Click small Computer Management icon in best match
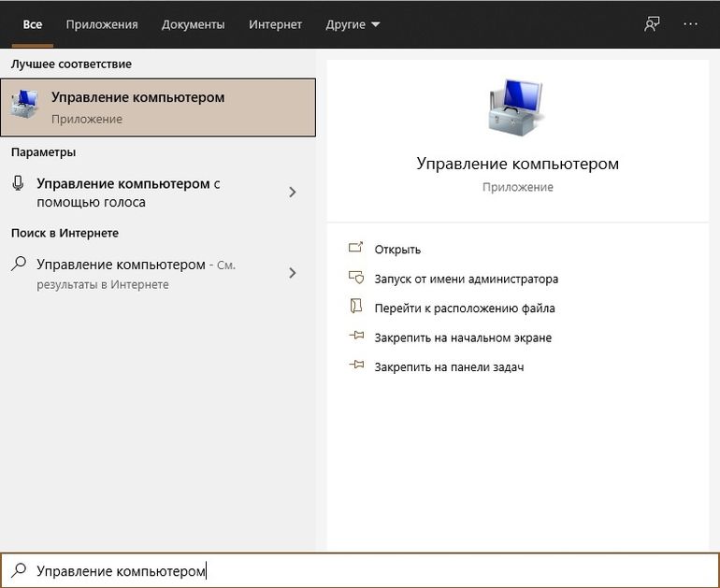The width and height of the screenshot is (720, 588). [25, 104]
